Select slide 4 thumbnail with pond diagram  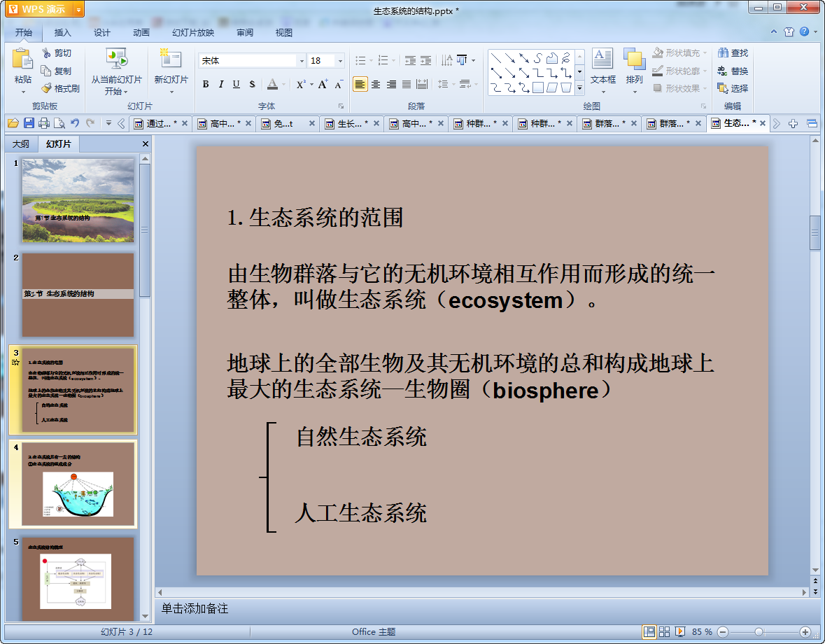coord(78,484)
